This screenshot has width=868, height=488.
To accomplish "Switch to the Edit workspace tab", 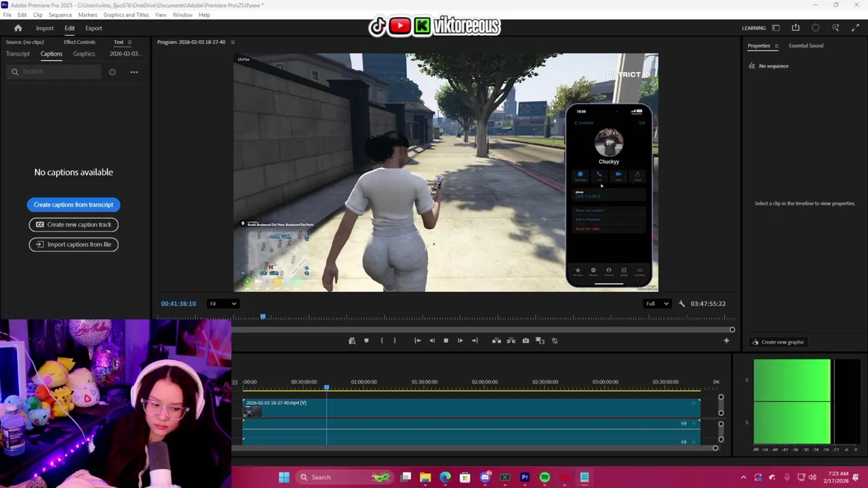I will click(69, 28).
